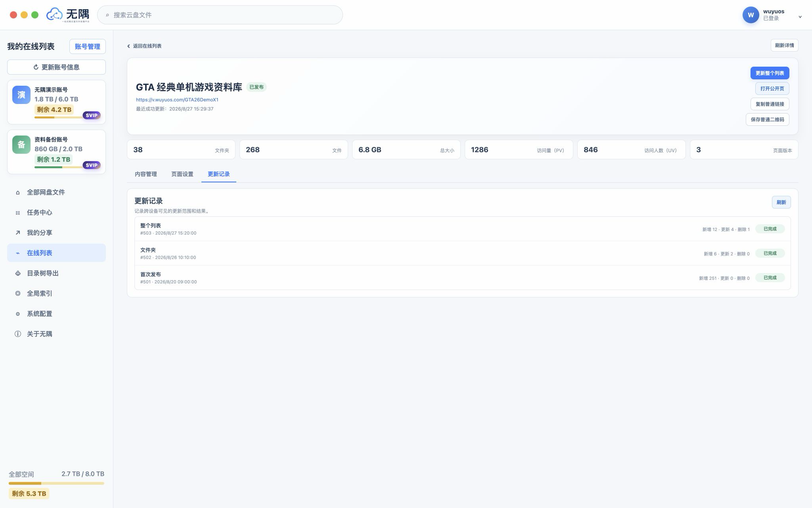Viewport: 812px width, 508px height.
Task: Refresh the 更新记录 list with 刷新
Action: coord(781,202)
